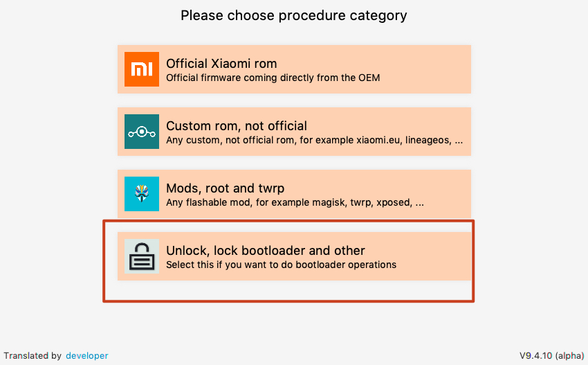The height and width of the screenshot is (365, 588).
Task: Click the magisk, twrp, xposed description text
Action: [295, 203]
